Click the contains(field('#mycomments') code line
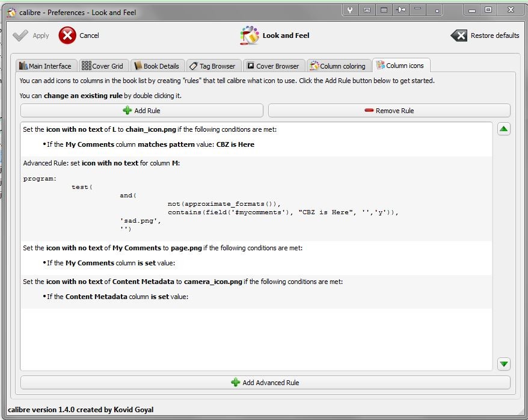This screenshot has width=528, height=420. pyautogui.click(x=283, y=212)
